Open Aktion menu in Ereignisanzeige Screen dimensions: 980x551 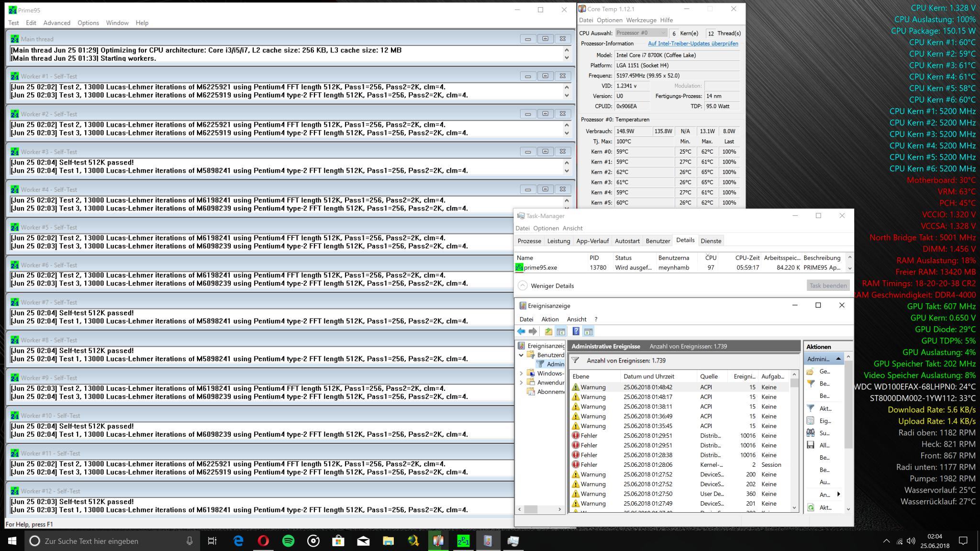(x=550, y=319)
